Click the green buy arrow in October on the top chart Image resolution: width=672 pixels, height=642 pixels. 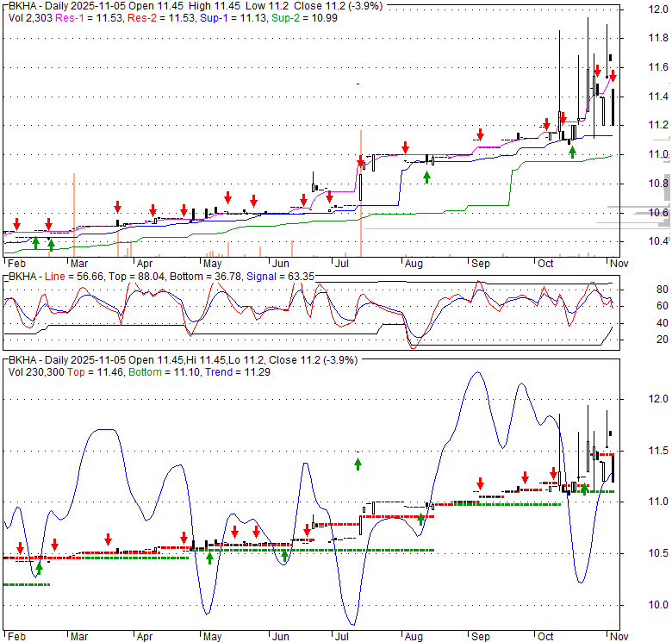(x=572, y=152)
